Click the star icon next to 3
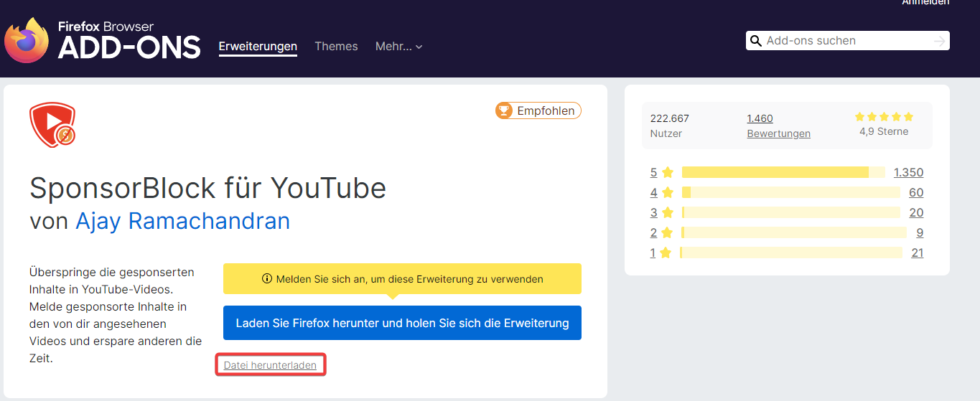 tap(668, 212)
